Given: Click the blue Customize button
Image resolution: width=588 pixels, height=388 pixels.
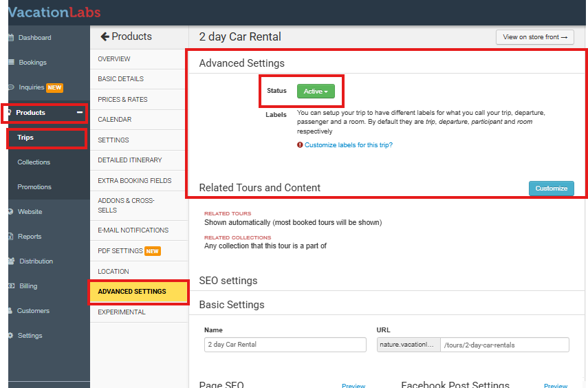Looking at the screenshot, I should pyautogui.click(x=551, y=188).
